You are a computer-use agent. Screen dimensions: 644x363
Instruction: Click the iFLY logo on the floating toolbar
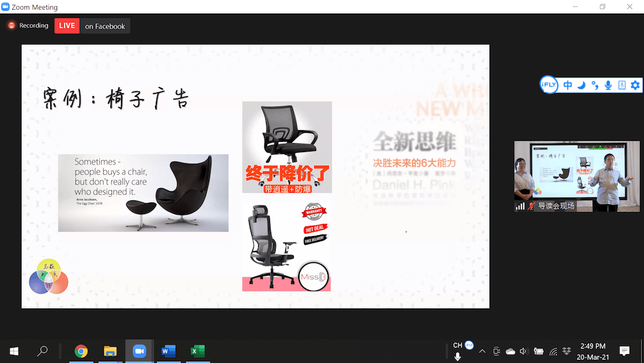(x=549, y=85)
